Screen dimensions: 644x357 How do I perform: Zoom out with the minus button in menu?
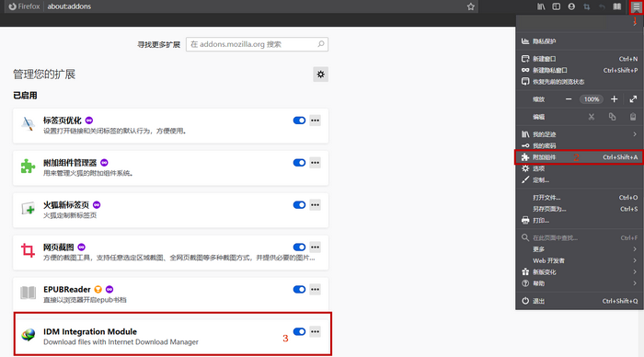pos(569,99)
